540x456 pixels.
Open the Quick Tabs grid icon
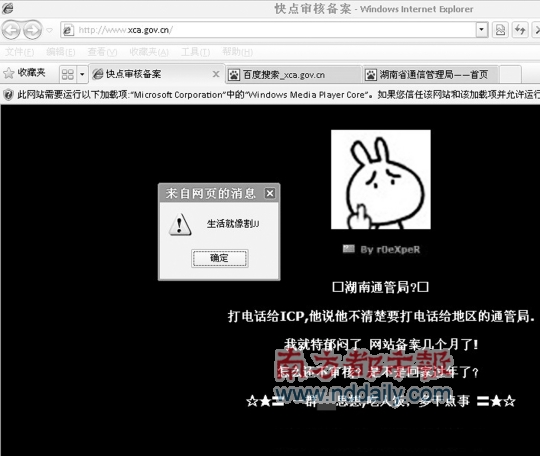(68, 74)
